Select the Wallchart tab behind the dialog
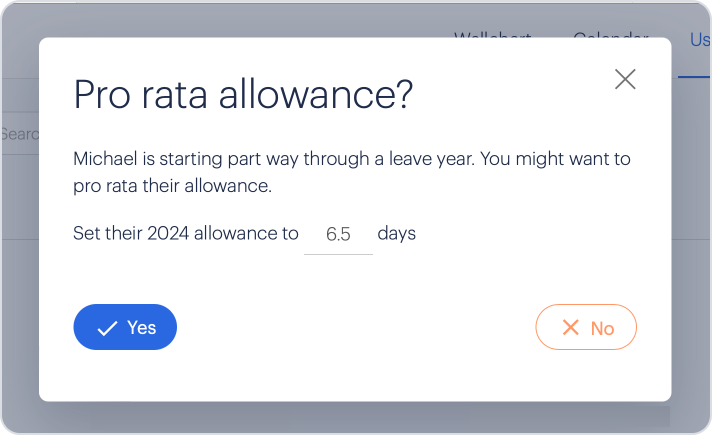The image size is (712, 435). (x=493, y=35)
